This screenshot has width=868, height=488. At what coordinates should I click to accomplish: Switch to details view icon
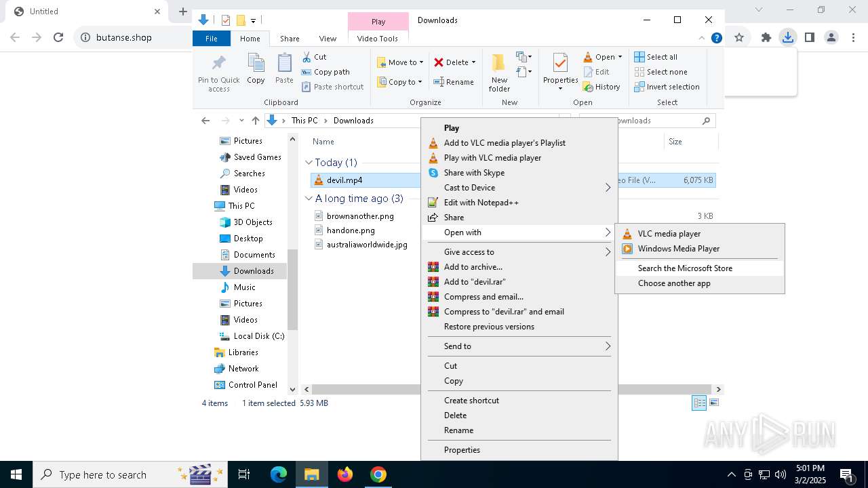(x=699, y=403)
